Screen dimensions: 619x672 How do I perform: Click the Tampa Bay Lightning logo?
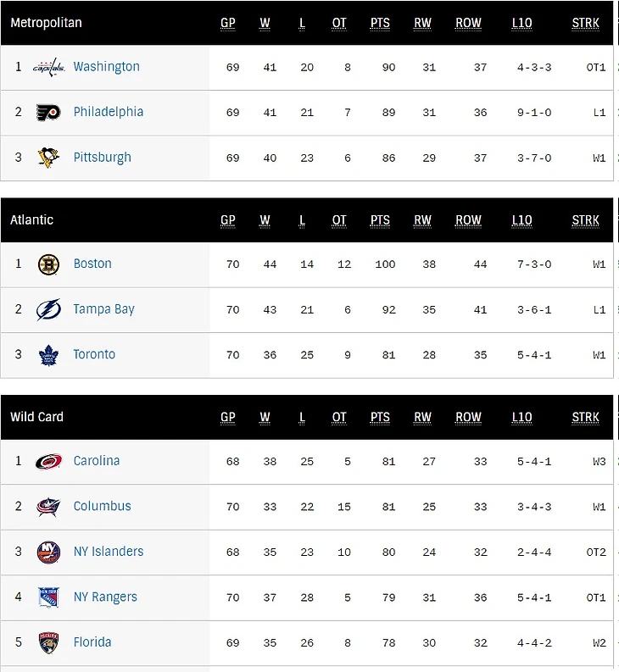click(48, 309)
